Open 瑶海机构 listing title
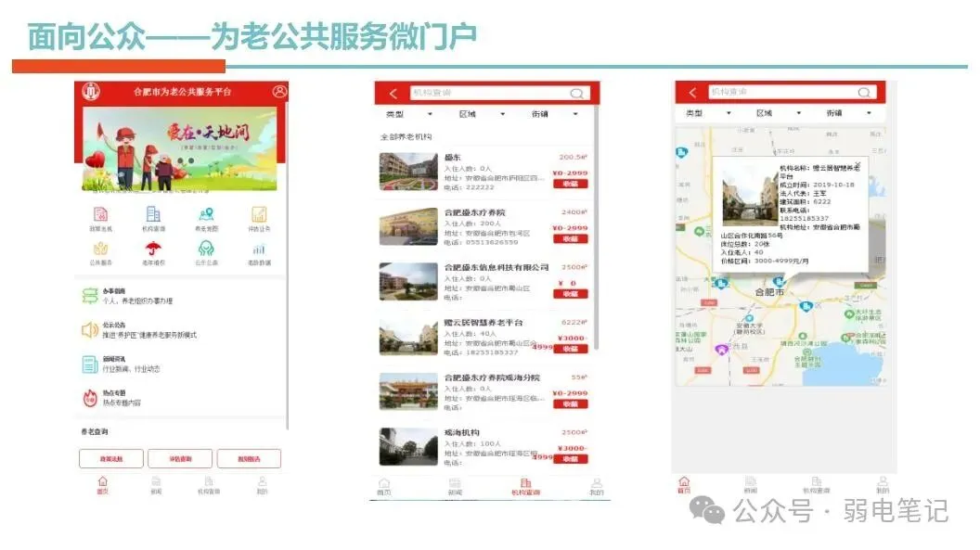Screen dimensions: 980x550 (462, 432)
